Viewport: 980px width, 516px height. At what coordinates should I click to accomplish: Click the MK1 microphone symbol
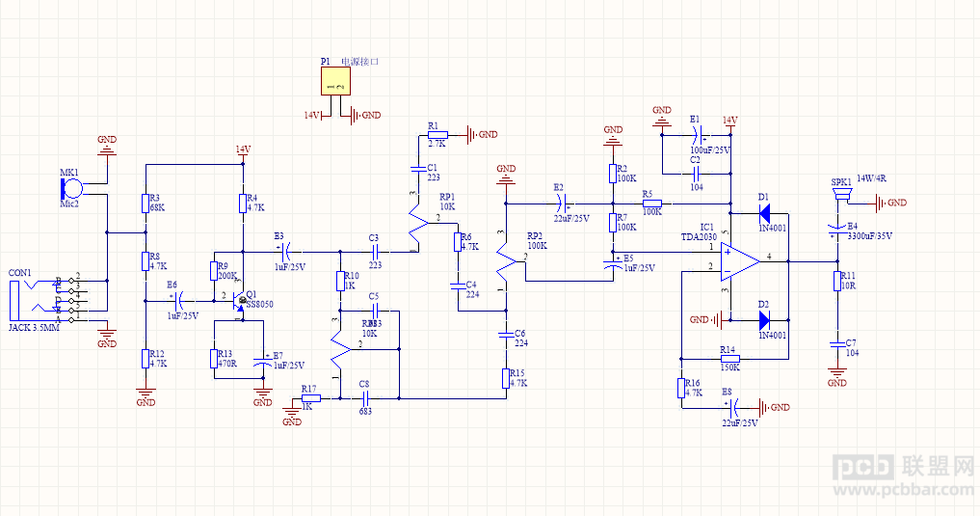click(71, 188)
